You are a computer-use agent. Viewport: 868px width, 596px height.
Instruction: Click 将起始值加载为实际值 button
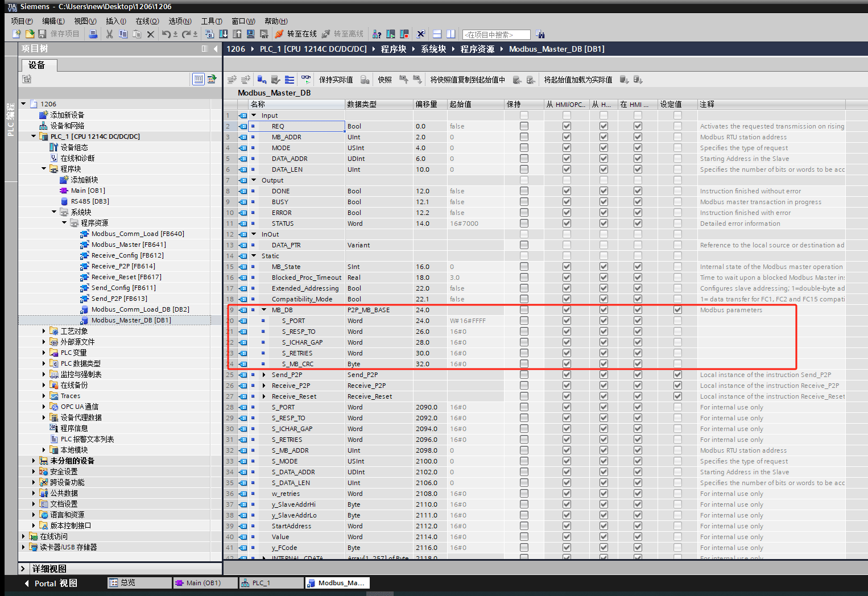pyautogui.click(x=578, y=80)
